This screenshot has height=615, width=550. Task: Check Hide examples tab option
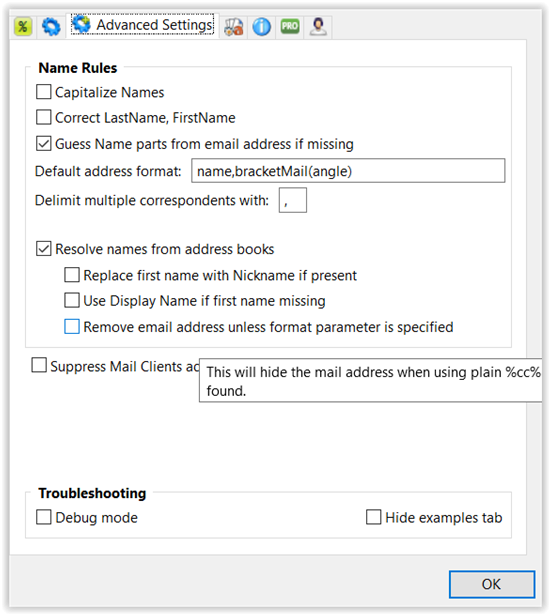tap(373, 517)
